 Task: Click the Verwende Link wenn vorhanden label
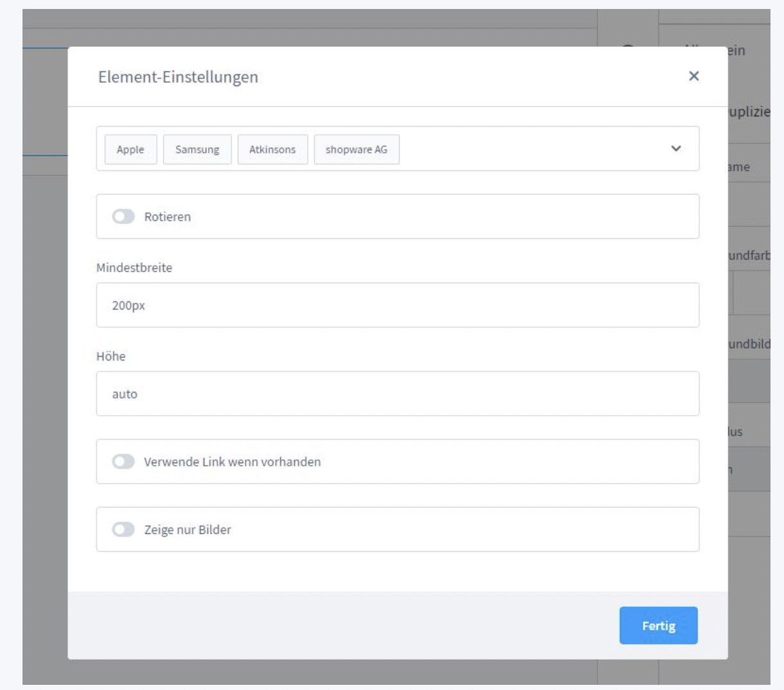tap(232, 461)
